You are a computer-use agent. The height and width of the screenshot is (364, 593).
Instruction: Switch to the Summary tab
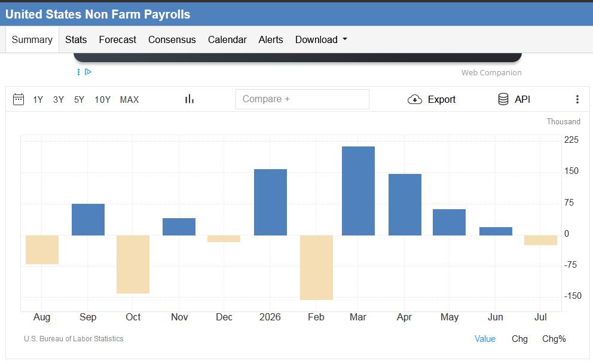point(32,39)
